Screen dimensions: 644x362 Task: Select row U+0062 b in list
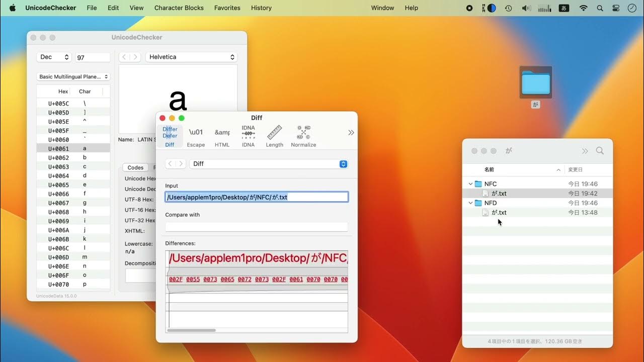click(x=73, y=157)
